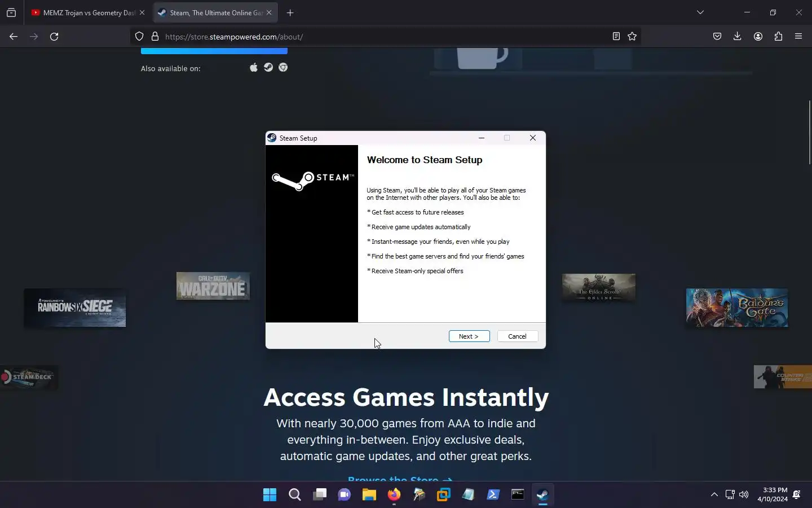812x508 pixels.
Task: Open Windows taskbar search
Action: pos(294,494)
